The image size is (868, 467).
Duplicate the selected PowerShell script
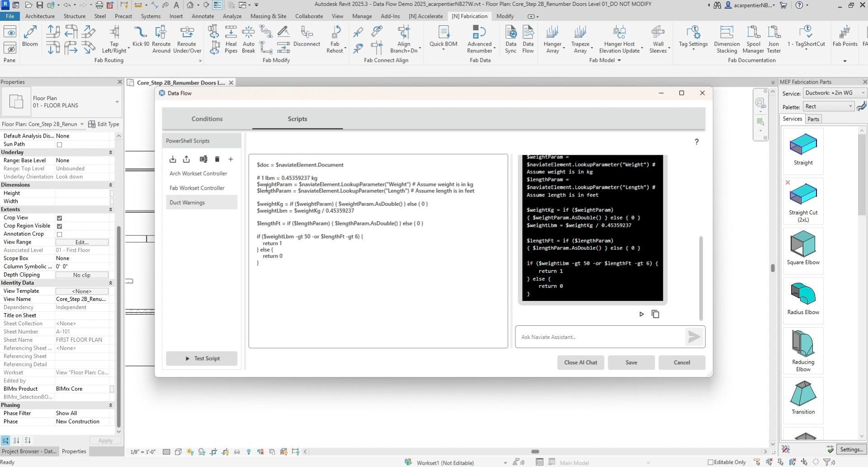[x=203, y=159]
